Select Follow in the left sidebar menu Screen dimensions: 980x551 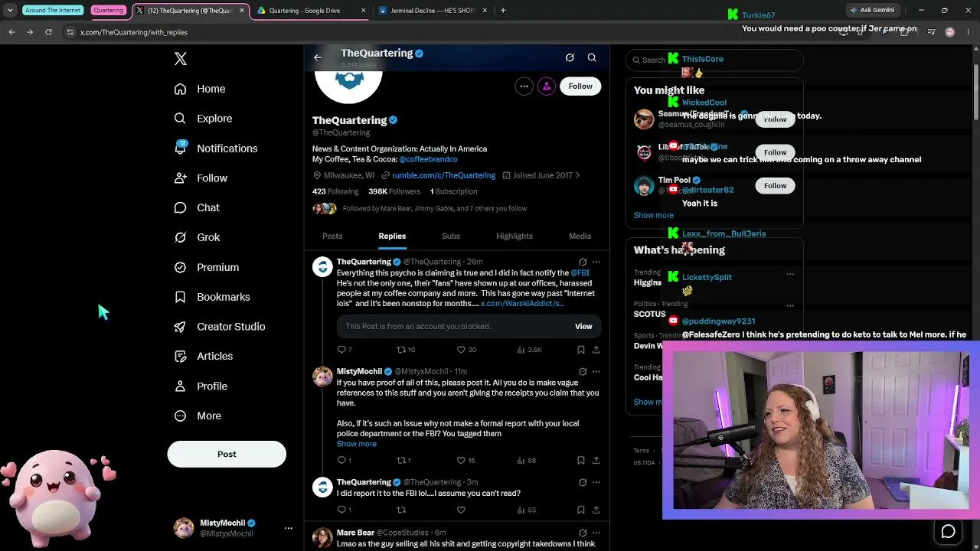(201, 178)
